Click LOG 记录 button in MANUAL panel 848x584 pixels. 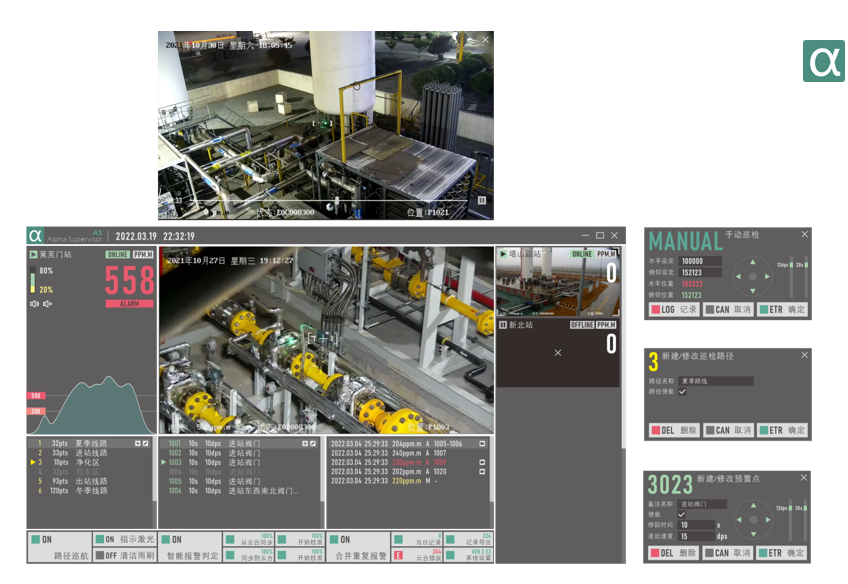point(674,310)
